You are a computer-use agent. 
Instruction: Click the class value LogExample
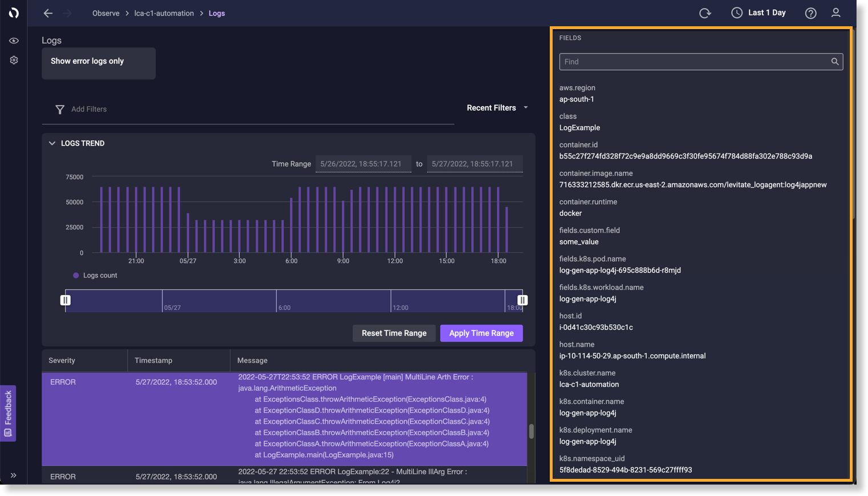click(x=579, y=128)
